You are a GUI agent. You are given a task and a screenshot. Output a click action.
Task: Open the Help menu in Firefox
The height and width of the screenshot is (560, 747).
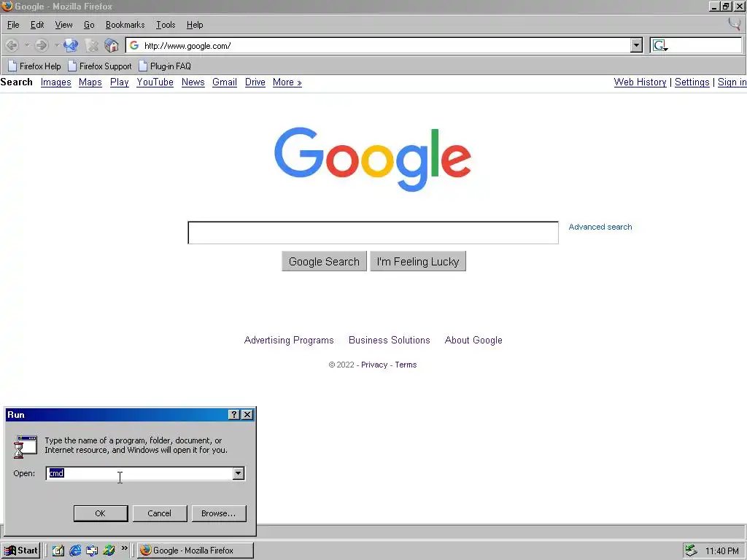195,25
